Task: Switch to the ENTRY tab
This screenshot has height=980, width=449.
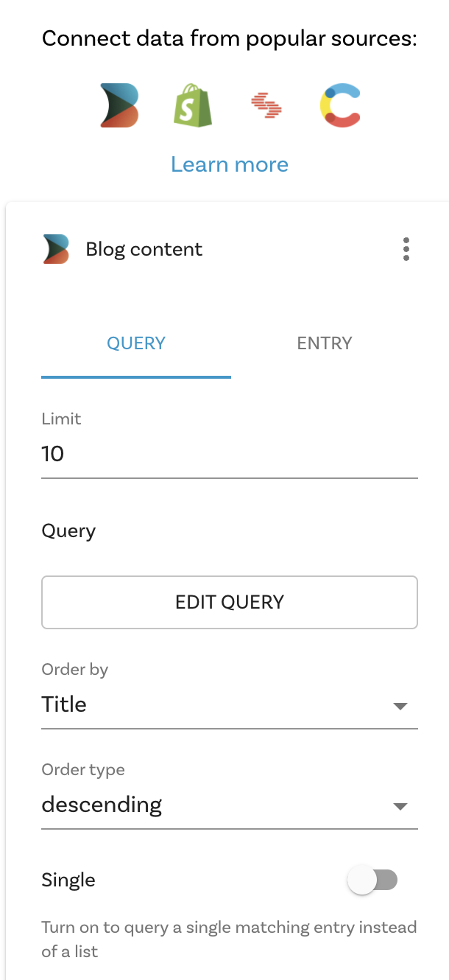Action: click(325, 343)
